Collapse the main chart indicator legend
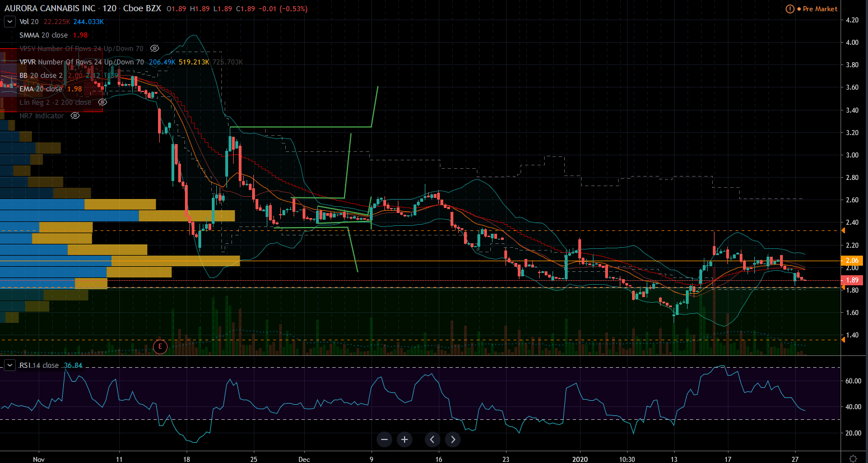Screen dimensions: 868x463 (10, 22)
